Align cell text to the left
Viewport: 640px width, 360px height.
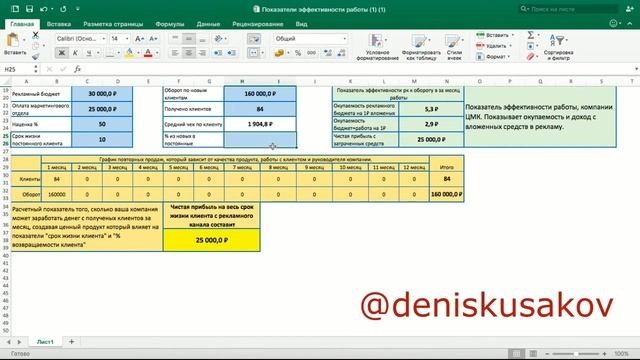[x=175, y=53]
